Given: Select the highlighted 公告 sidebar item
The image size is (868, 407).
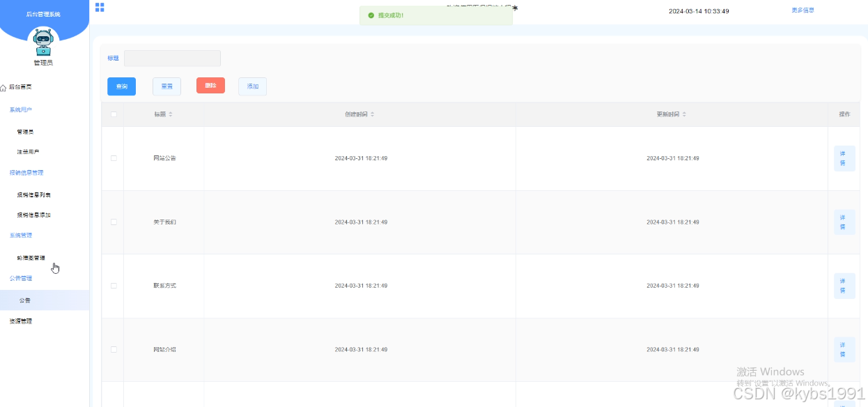Looking at the screenshot, I should click(x=45, y=300).
